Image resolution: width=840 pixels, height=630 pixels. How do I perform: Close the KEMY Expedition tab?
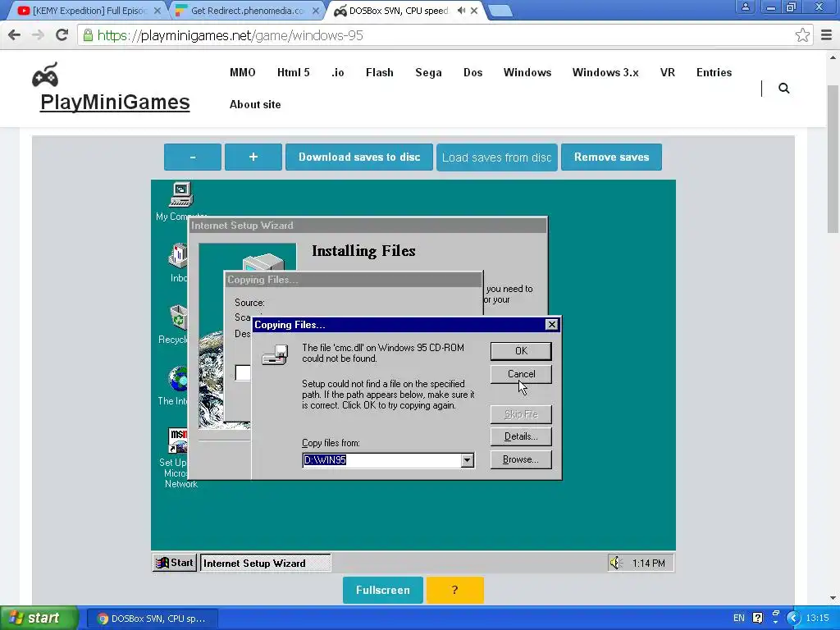point(157,10)
